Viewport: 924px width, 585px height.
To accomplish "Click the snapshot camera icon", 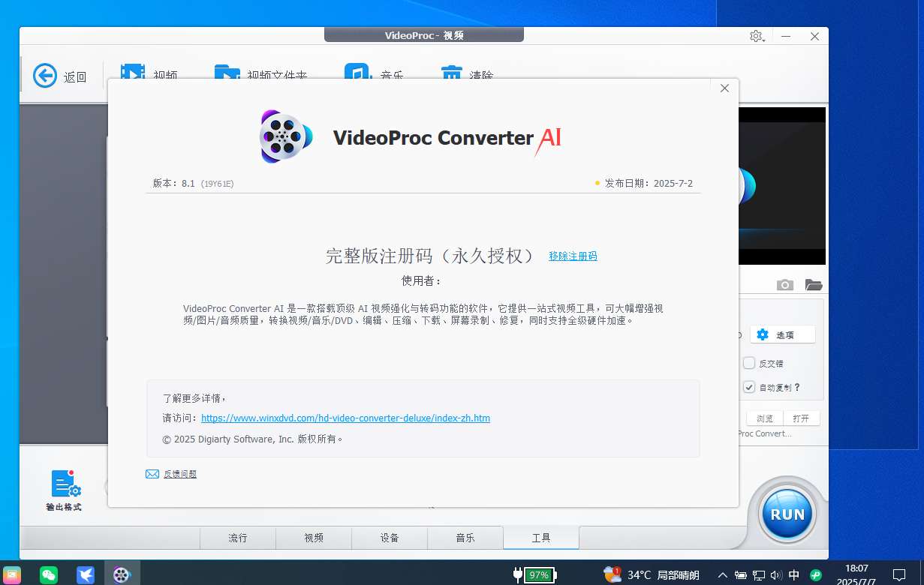I will click(784, 285).
